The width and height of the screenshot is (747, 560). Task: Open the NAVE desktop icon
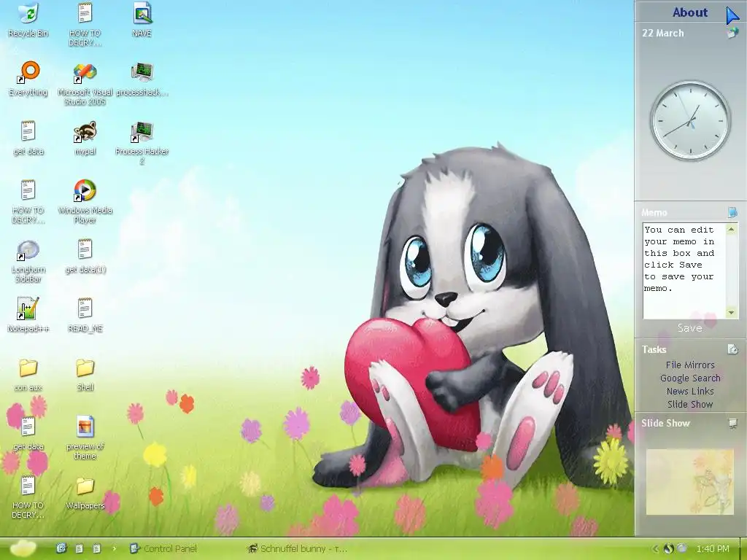pos(142,20)
